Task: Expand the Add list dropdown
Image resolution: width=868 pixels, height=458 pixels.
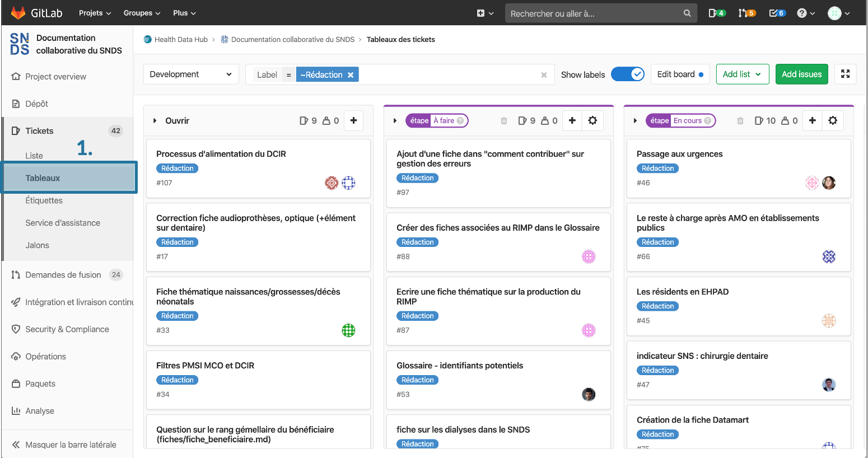Action: [742, 74]
